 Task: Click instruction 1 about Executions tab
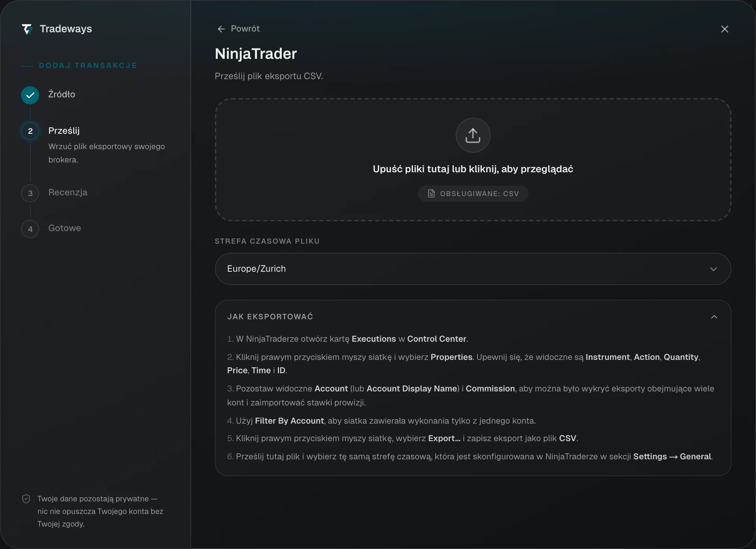click(348, 339)
